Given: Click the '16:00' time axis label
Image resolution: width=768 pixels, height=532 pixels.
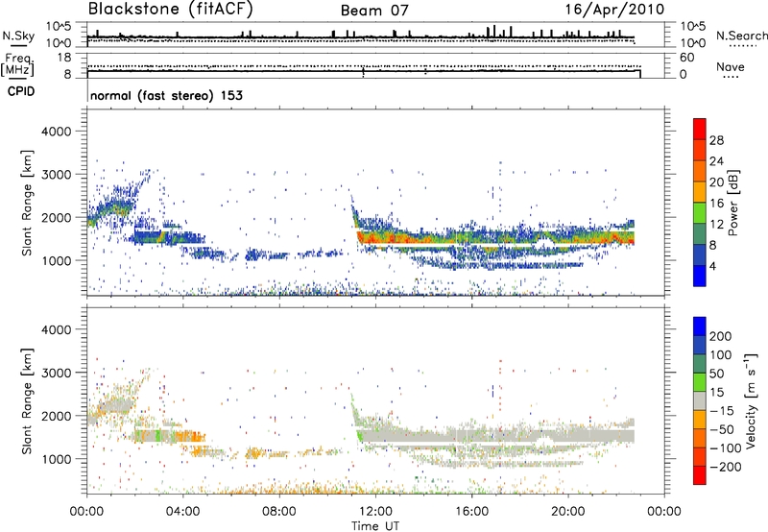Looking at the screenshot, I should 471,512.
